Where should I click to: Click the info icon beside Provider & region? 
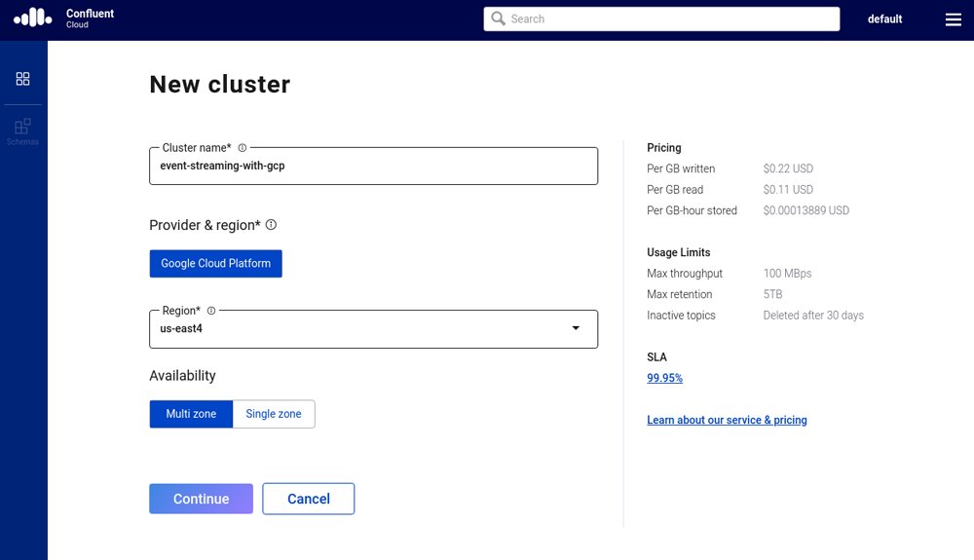click(271, 225)
